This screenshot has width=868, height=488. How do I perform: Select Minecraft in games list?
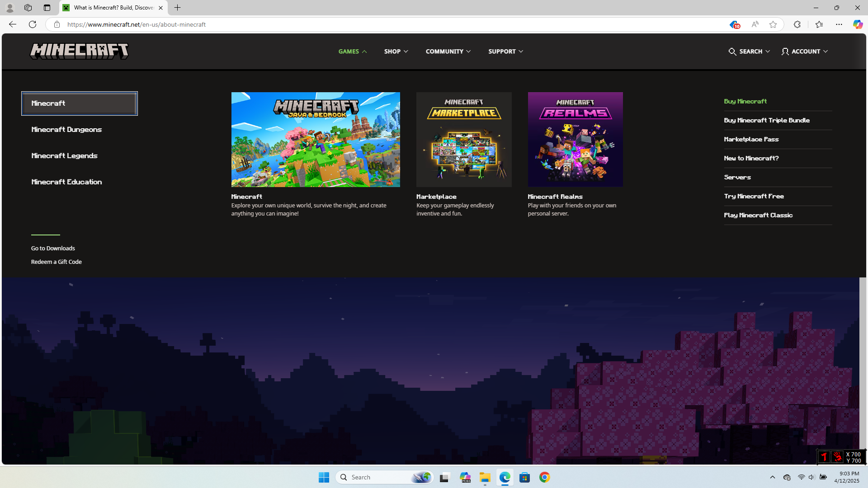[80, 103]
